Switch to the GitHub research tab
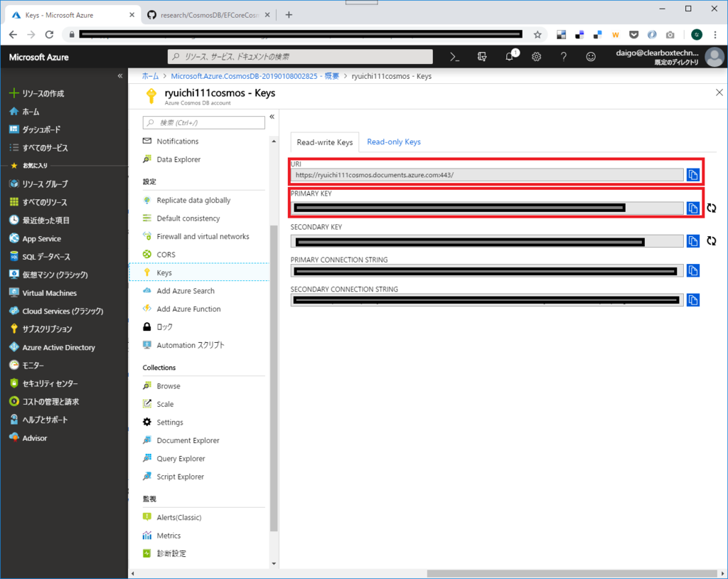 point(209,15)
